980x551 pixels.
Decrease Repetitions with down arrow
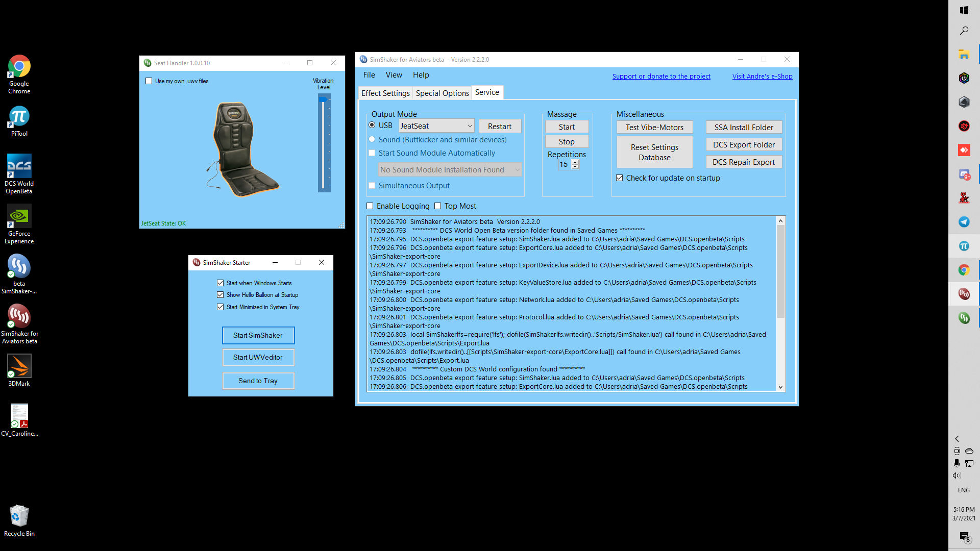pyautogui.click(x=575, y=167)
